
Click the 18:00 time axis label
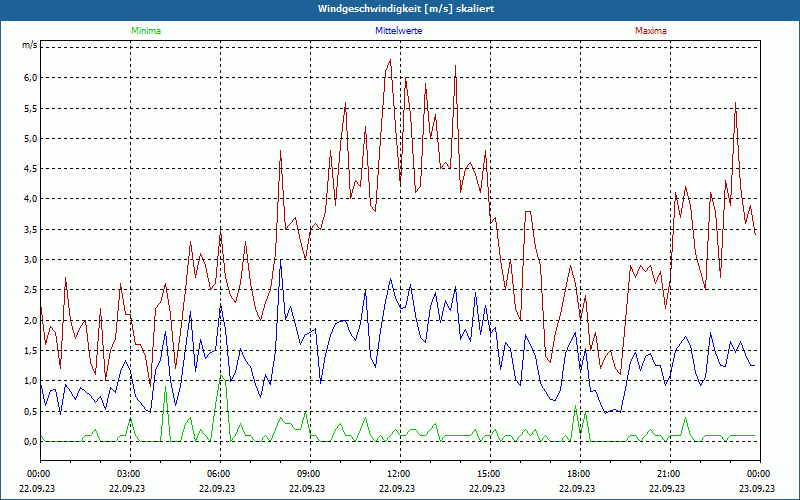(580, 474)
